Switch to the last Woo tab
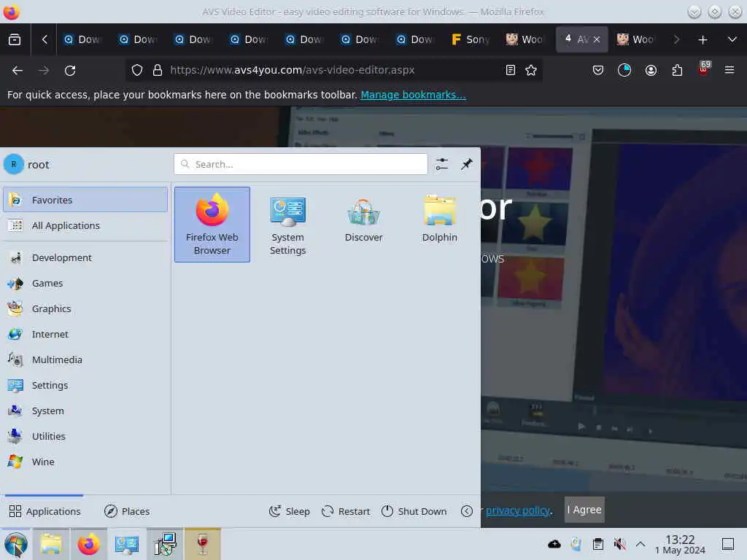The height and width of the screenshot is (560, 747). click(x=635, y=39)
